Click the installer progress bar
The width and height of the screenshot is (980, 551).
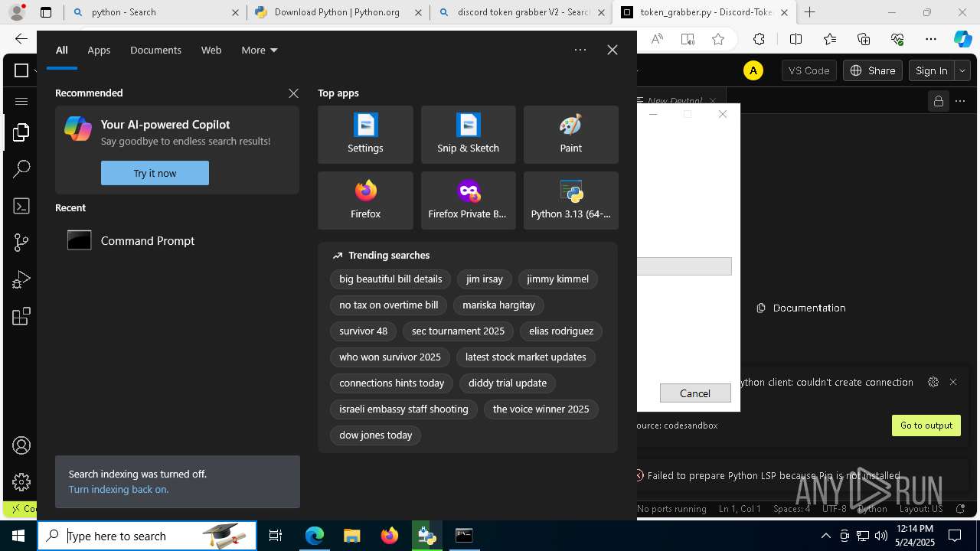click(x=684, y=266)
